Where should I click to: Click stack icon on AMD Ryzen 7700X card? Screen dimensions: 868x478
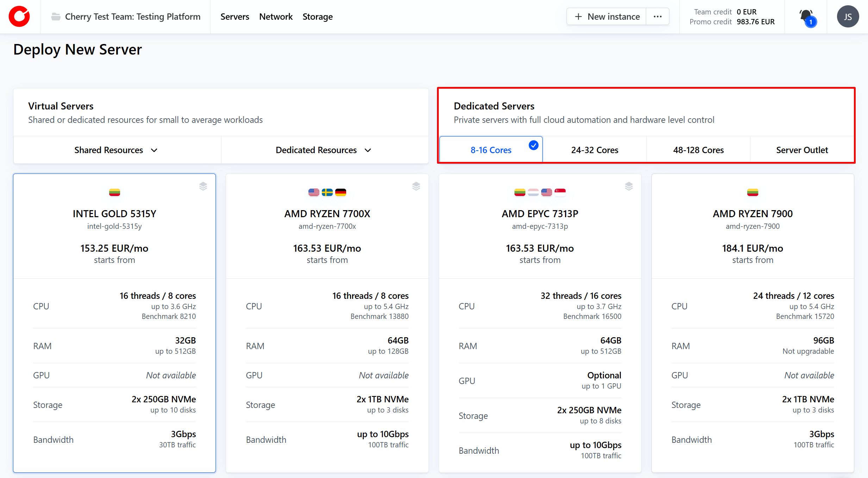point(416,186)
